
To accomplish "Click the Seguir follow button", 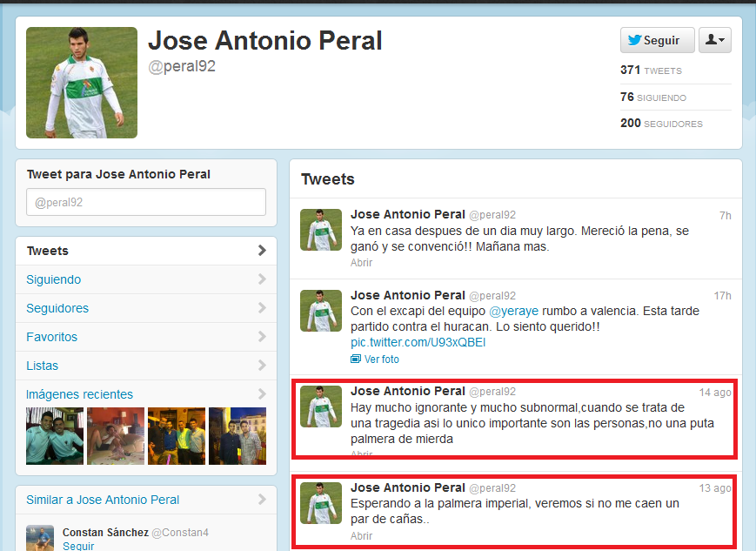I will click(657, 40).
